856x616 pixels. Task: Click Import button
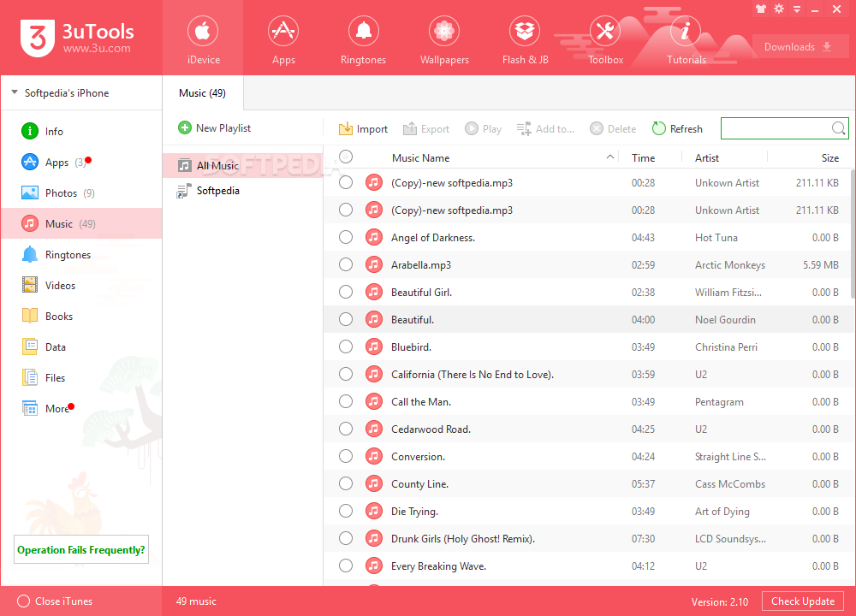363,129
